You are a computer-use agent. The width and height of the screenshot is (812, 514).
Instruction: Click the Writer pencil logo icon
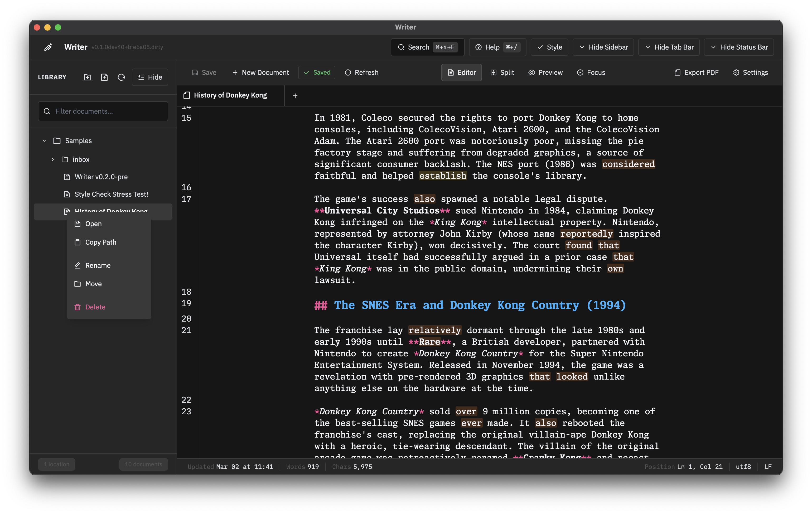(x=48, y=47)
